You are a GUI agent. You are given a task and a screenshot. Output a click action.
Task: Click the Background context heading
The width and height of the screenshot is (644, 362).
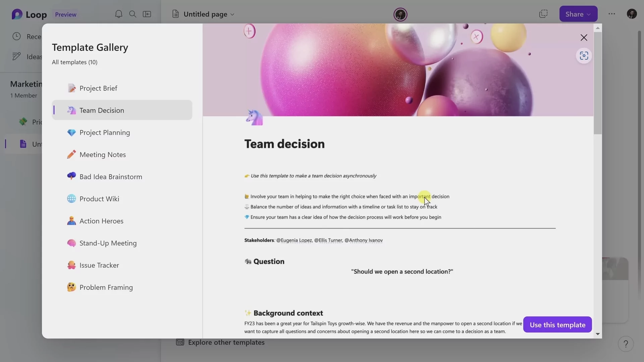point(288,313)
